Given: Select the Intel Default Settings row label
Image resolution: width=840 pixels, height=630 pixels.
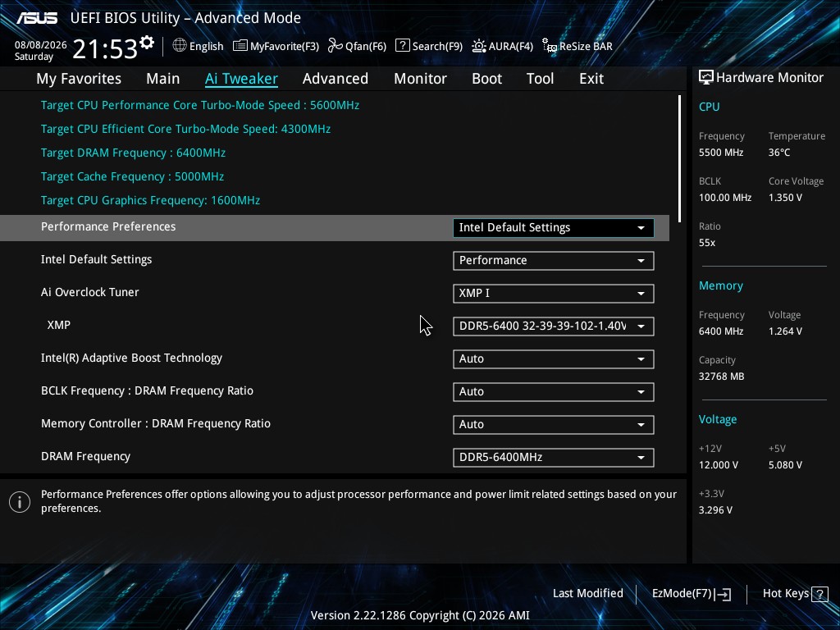Looking at the screenshot, I should point(97,259).
